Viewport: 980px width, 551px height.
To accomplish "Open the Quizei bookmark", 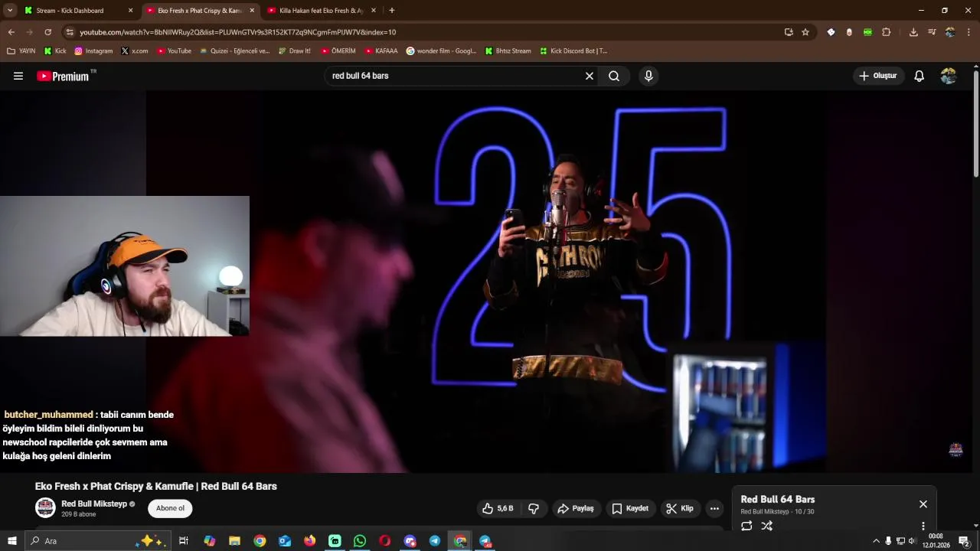I will click(x=235, y=51).
